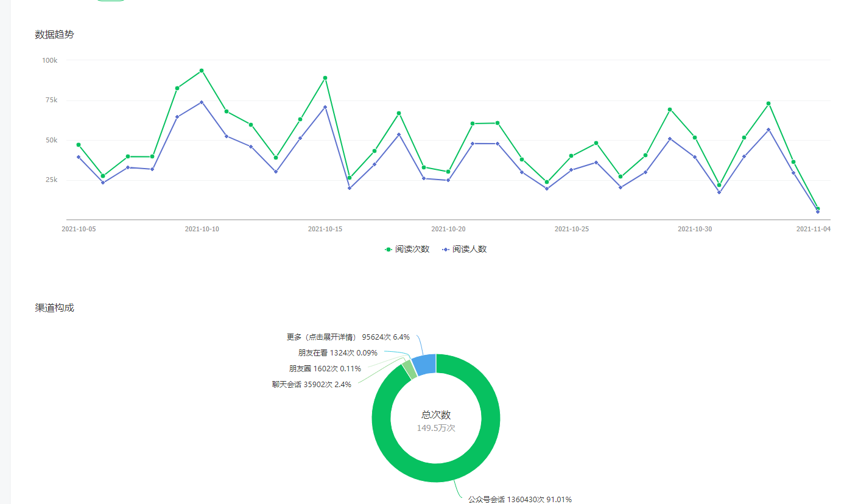
Task: Click the 总次数 center text
Action: coord(436,415)
